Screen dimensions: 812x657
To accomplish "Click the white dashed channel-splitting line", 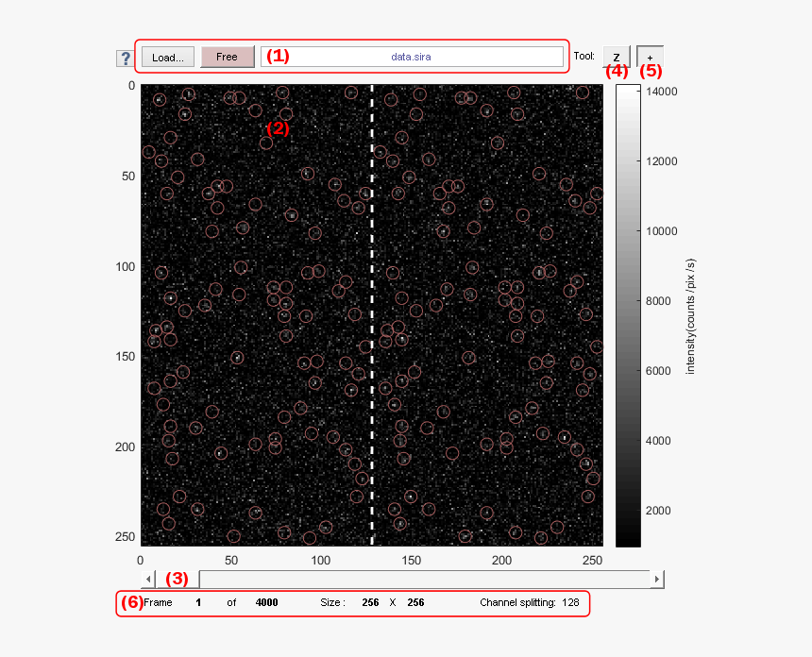I will [x=372, y=315].
